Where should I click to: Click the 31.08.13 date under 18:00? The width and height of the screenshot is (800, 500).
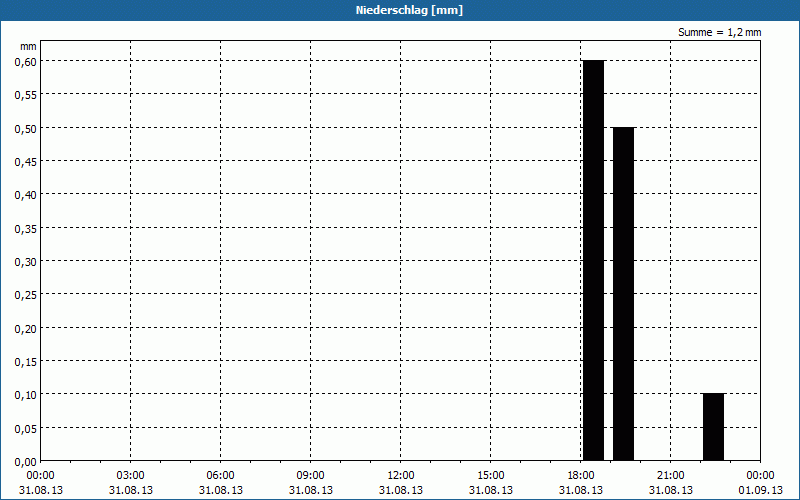click(x=581, y=490)
